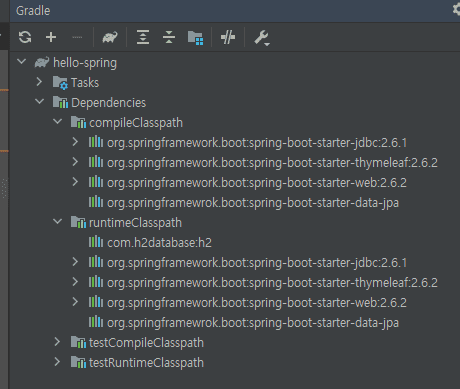Select the compileClasspath label
Image resolution: width=460 pixels, height=389 pixels.
click(x=136, y=123)
